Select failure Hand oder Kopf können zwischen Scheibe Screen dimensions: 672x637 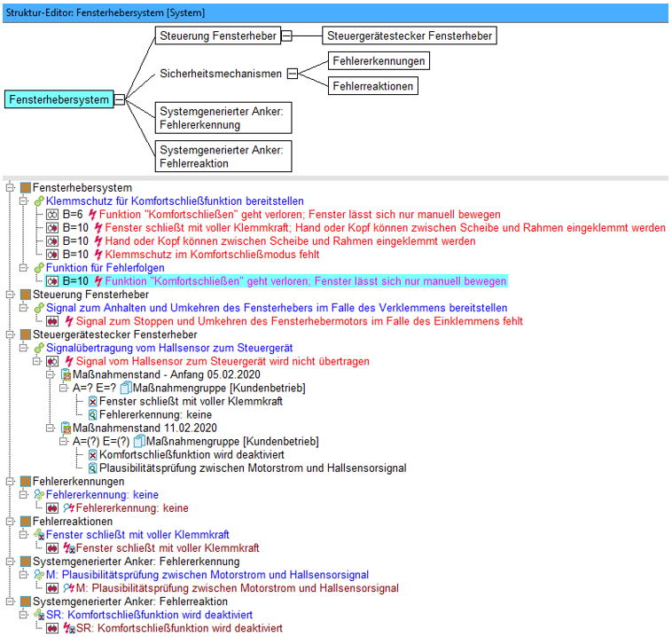click(290, 241)
